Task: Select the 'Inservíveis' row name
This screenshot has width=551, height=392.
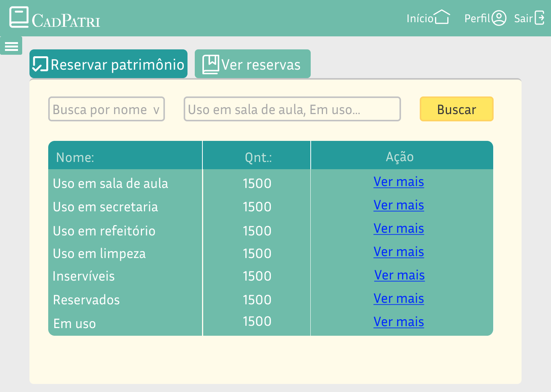Action: (83, 276)
